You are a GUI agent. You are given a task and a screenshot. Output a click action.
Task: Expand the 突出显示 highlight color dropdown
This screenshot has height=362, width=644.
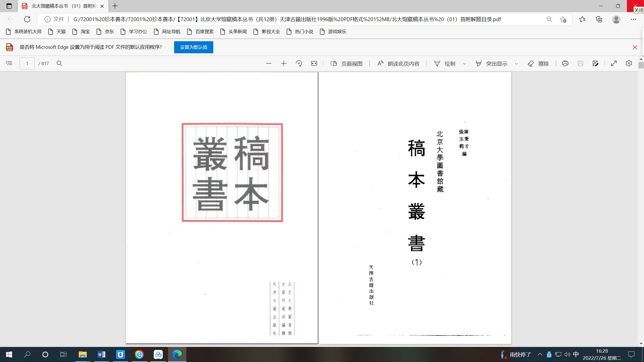tap(516, 64)
